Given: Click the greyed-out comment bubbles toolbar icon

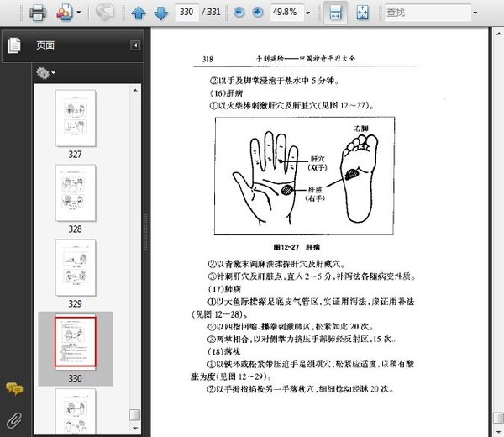Looking at the screenshot, I should click(x=106, y=13).
